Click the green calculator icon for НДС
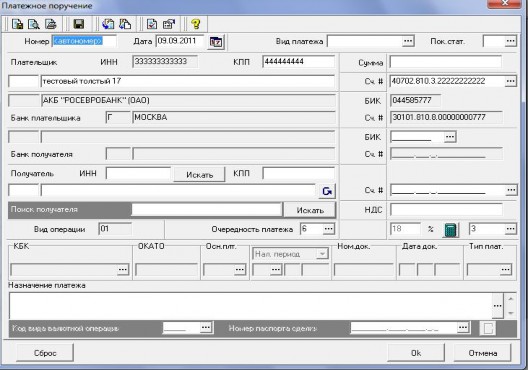 coord(451,230)
